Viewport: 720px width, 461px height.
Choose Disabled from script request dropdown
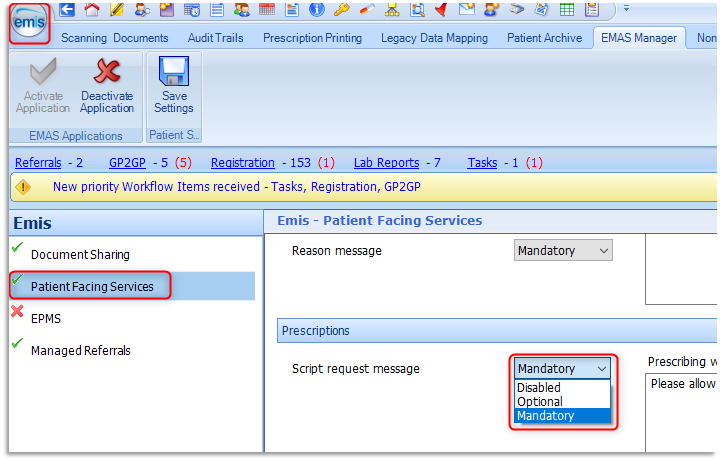pos(562,388)
